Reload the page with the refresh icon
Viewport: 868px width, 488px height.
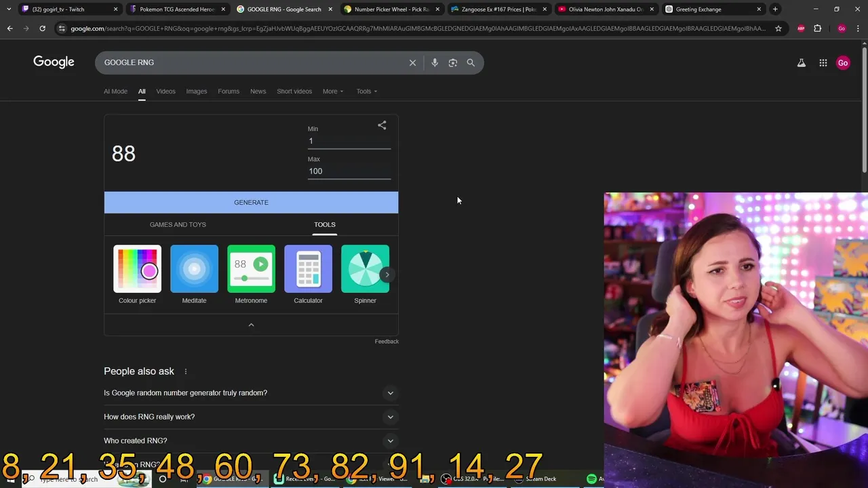(x=42, y=28)
